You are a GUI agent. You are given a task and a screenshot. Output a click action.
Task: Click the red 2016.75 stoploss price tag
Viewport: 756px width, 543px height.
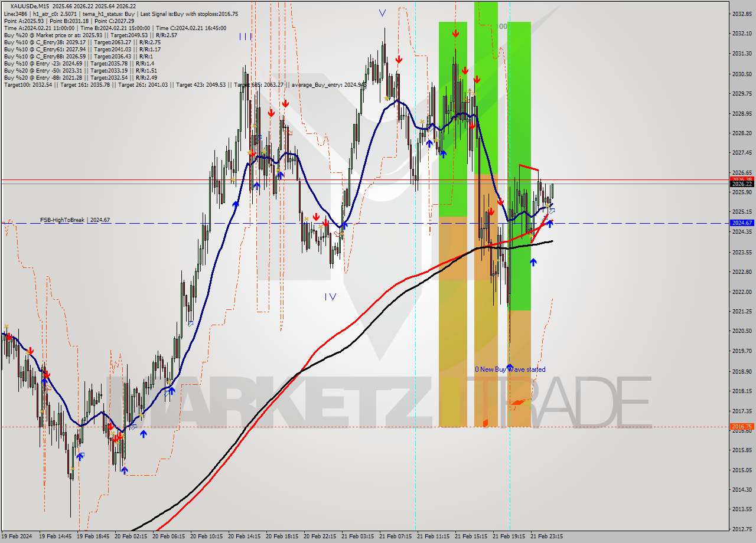click(x=741, y=427)
